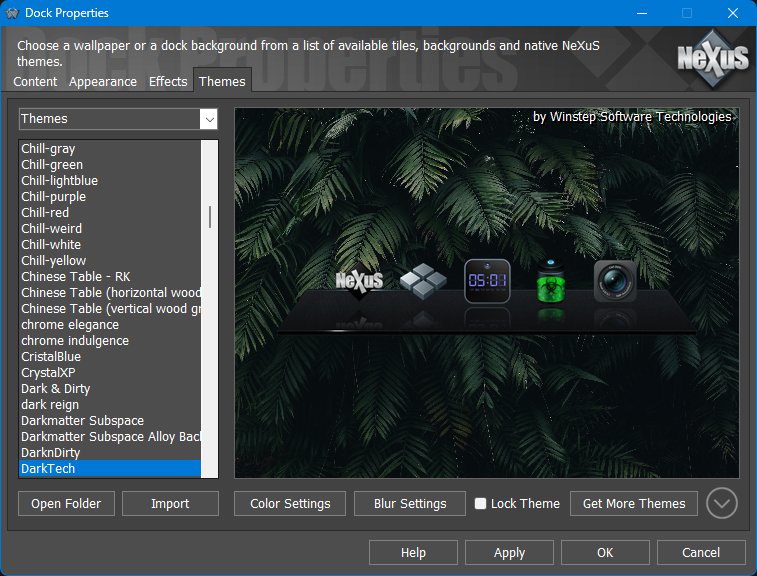The height and width of the screenshot is (576, 757).
Task: Click the NeXuS logo icon in dock preview
Action: [x=359, y=281]
